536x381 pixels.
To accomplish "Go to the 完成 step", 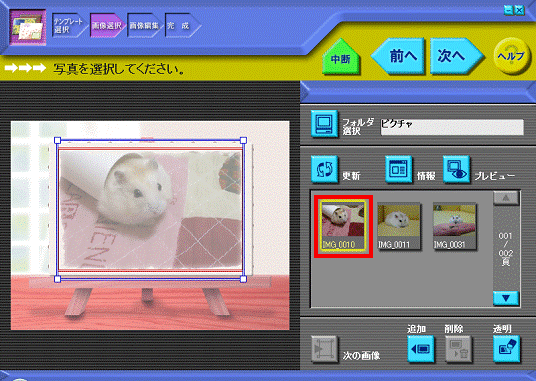I will click(182, 25).
